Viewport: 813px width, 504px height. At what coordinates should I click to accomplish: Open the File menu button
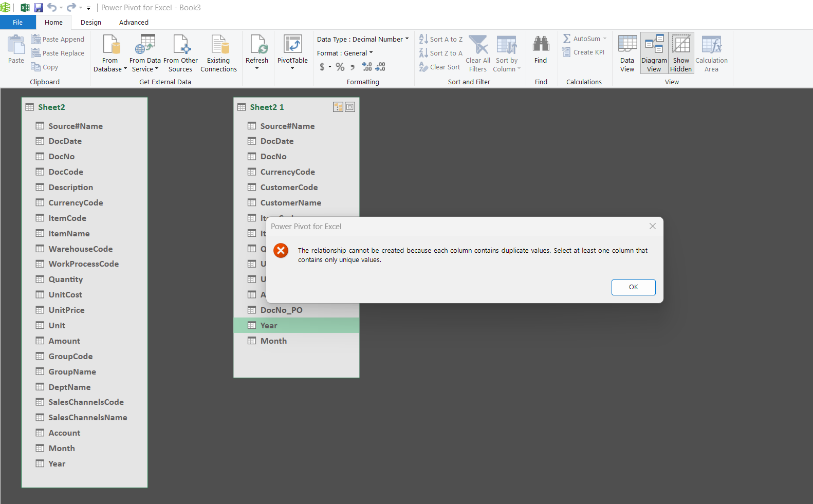point(17,22)
